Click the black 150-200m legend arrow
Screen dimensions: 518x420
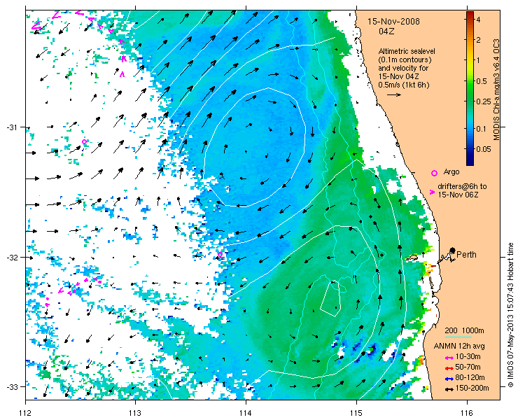click(x=449, y=389)
